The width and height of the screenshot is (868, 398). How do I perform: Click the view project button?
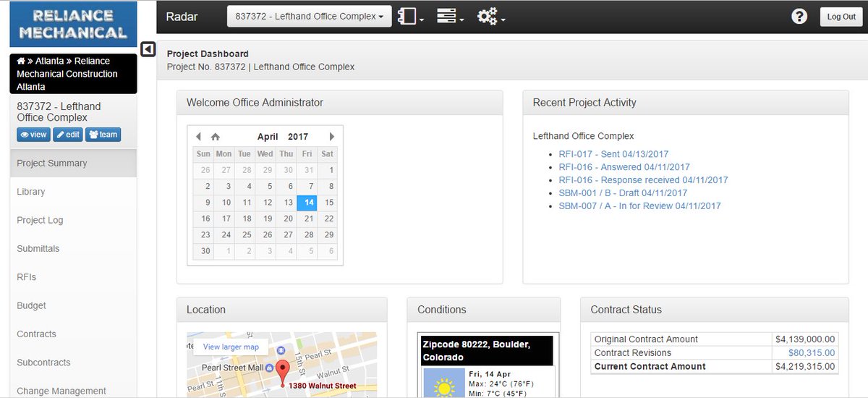(33, 135)
